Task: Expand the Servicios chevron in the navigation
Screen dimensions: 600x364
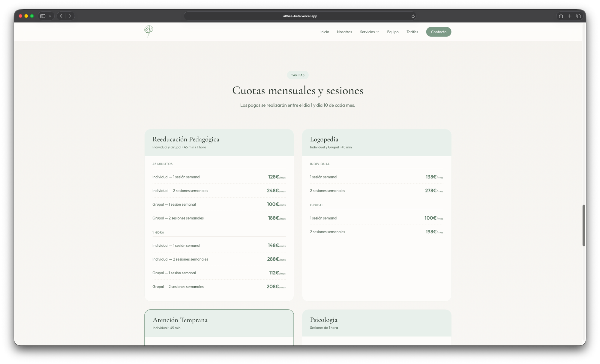Action: pyautogui.click(x=378, y=32)
